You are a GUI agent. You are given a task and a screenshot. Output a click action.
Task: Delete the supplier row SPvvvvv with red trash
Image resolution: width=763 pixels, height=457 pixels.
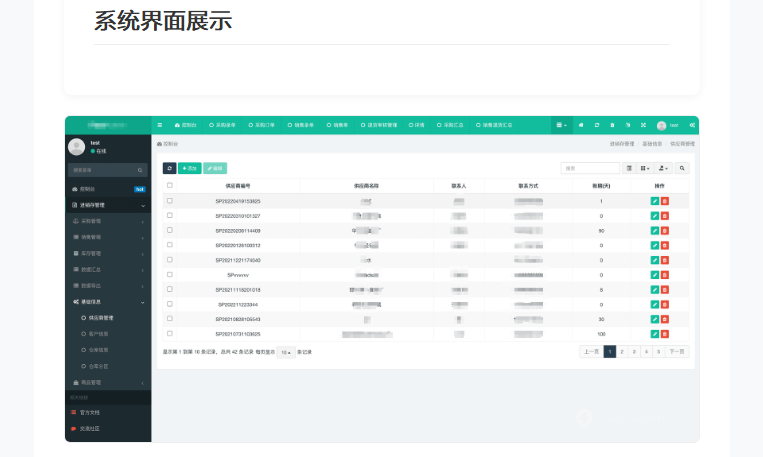[665, 275]
